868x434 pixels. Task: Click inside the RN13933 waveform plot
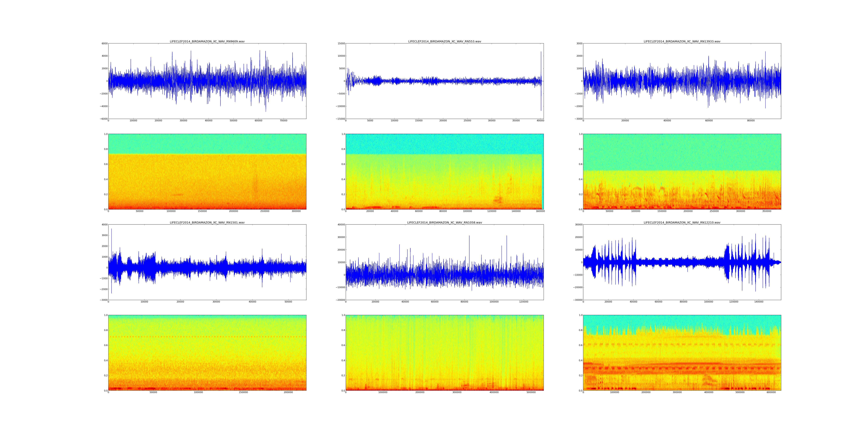pyautogui.click(x=682, y=81)
